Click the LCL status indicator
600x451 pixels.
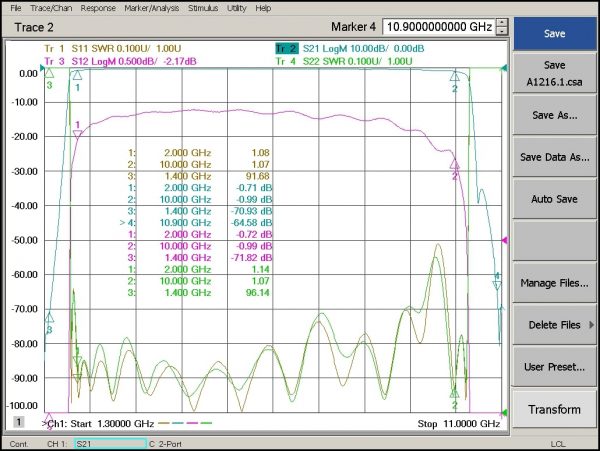point(558,444)
